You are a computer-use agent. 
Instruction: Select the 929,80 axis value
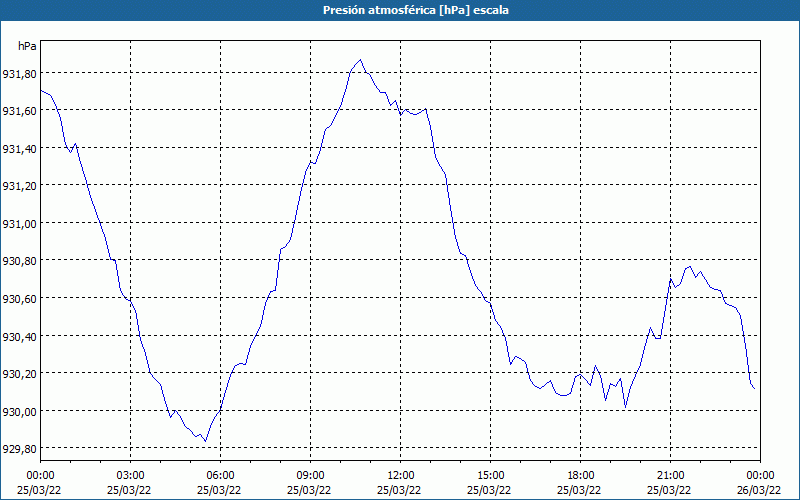(x=19, y=449)
